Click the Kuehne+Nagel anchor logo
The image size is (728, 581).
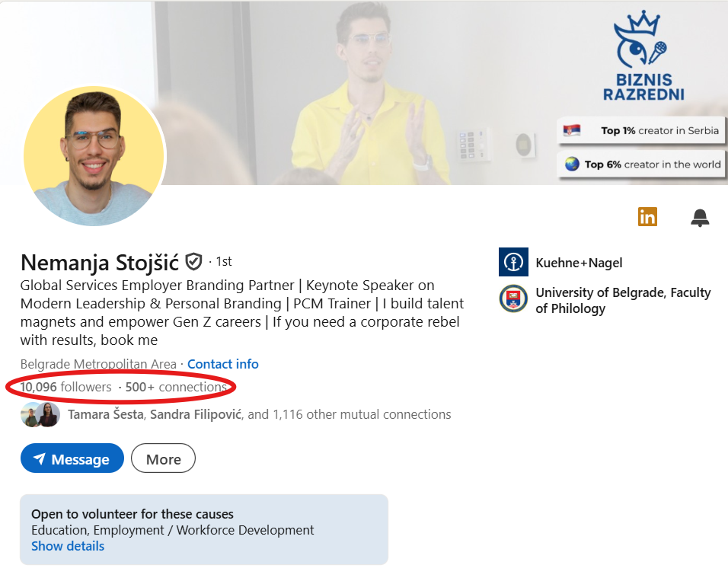513,262
